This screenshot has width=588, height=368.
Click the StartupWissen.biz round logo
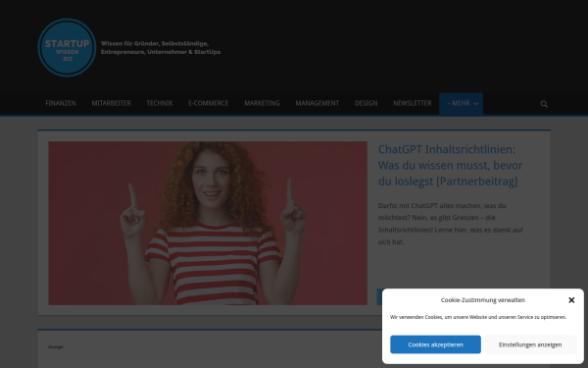tap(67, 48)
